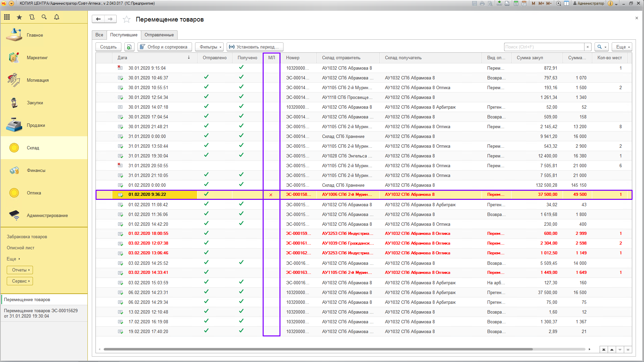
Task: Go back with the left arrow
Action: point(98,19)
